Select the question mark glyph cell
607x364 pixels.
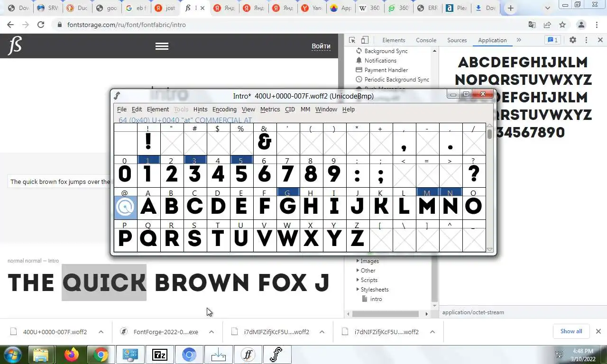[x=473, y=174]
